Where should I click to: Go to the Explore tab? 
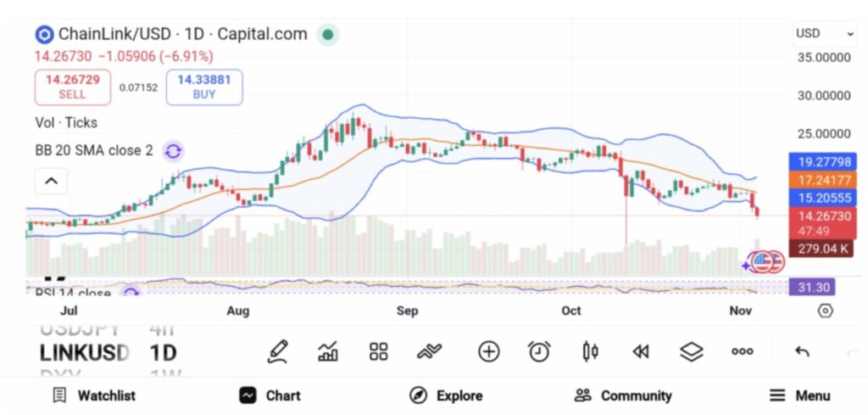(x=446, y=395)
